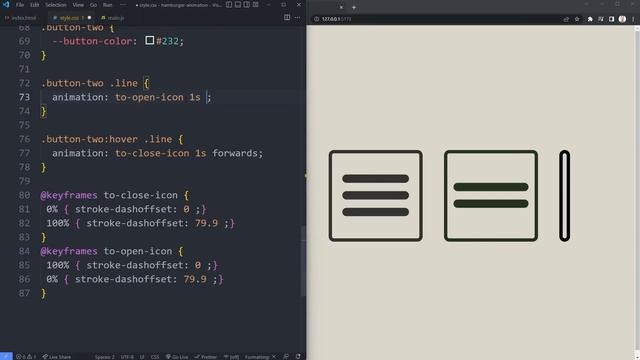The width and height of the screenshot is (640, 360).
Task: Start Live Share from the status bar
Action: click(x=57, y=356)
